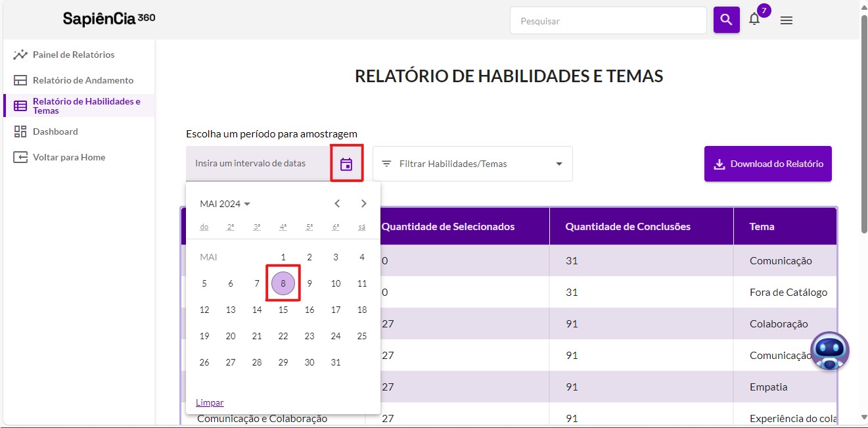
Task: Select day 26 in the calendar
Action: point(204,362)
